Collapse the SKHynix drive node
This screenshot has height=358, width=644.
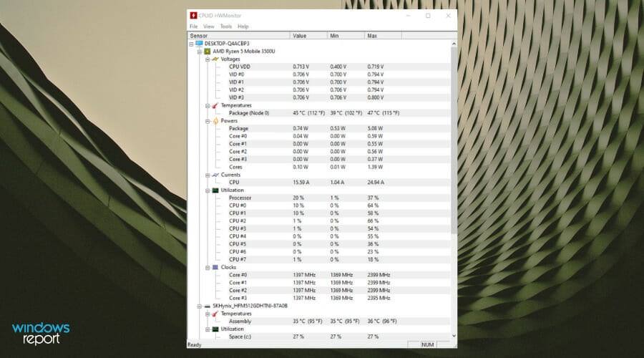(200, 306)
